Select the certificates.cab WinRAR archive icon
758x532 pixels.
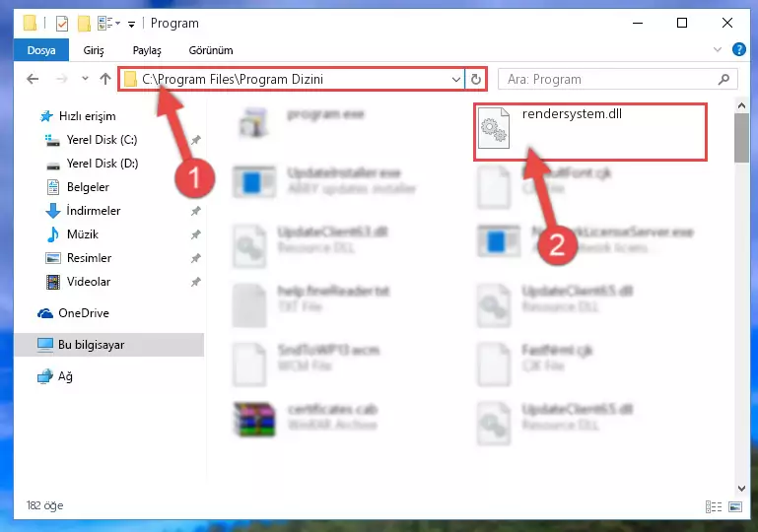254,420
